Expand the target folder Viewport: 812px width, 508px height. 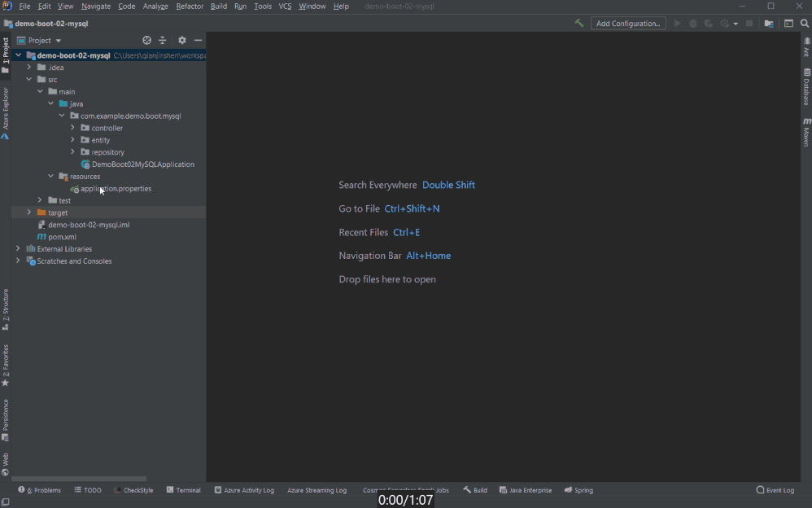[29, 212]
